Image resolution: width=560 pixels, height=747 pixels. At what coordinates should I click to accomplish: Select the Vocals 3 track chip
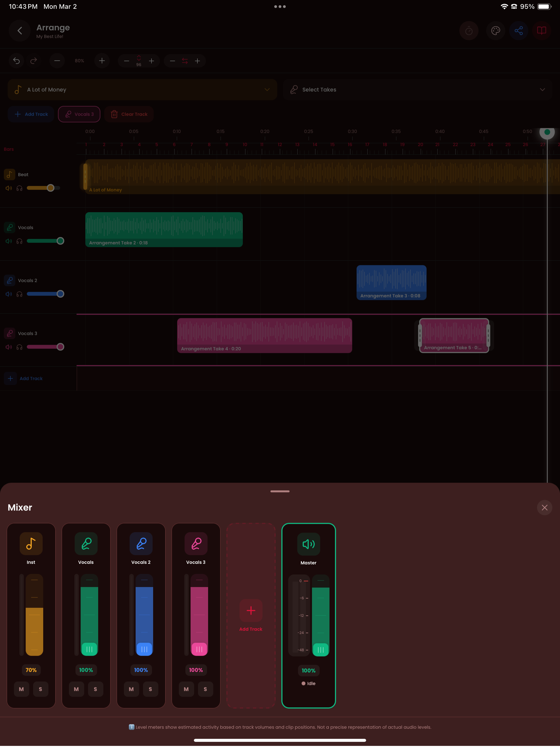(79, 114)
